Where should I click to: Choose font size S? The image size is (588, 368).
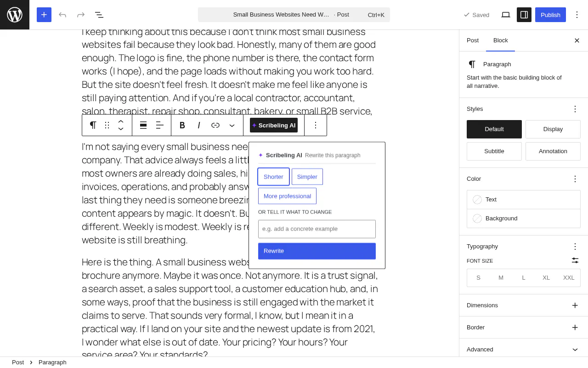point(478,278)
